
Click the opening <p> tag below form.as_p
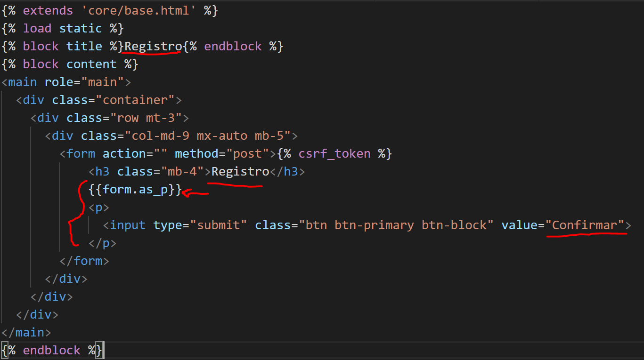click(x=99, y=207)
